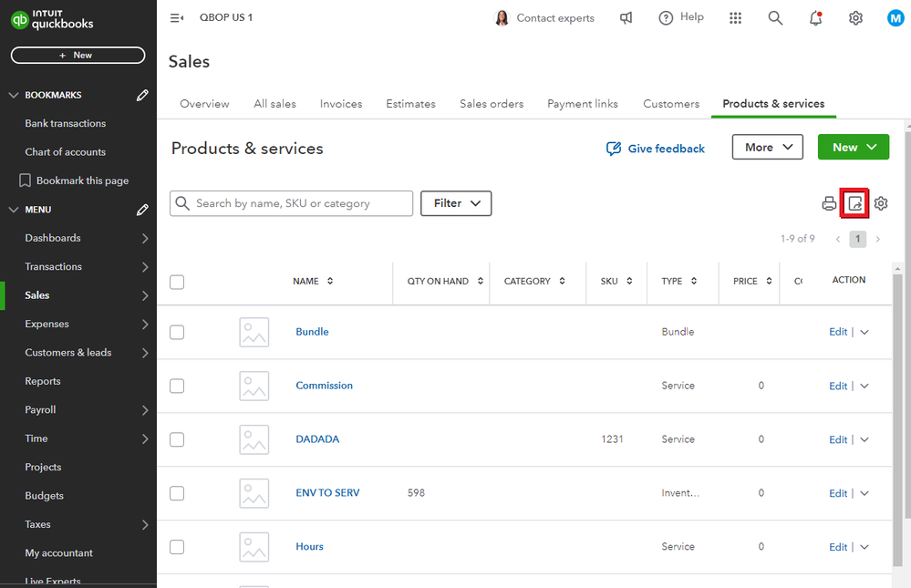The image size is (911, 588).
Task: Select the DADADA row checkbox
Action: point(177,439)
